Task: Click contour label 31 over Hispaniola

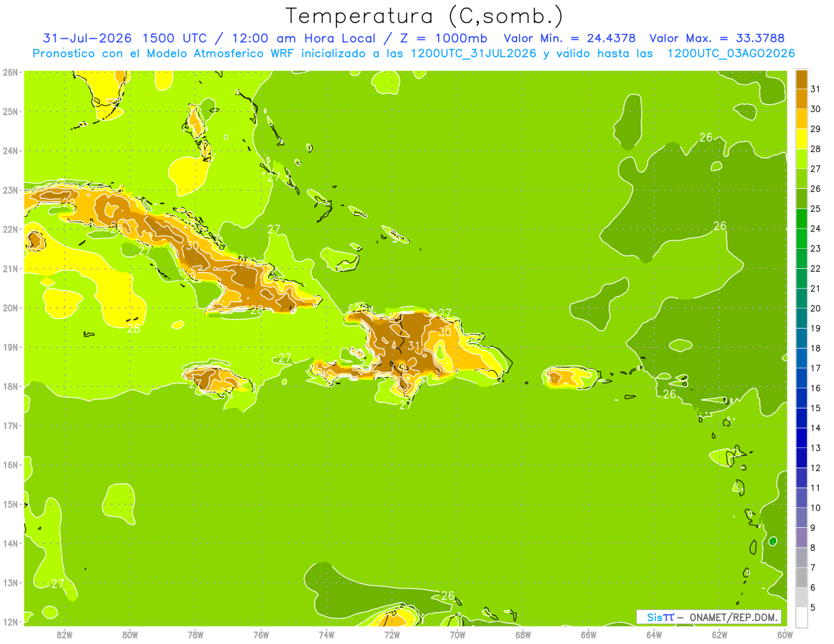Action: [x=414, y=345]
